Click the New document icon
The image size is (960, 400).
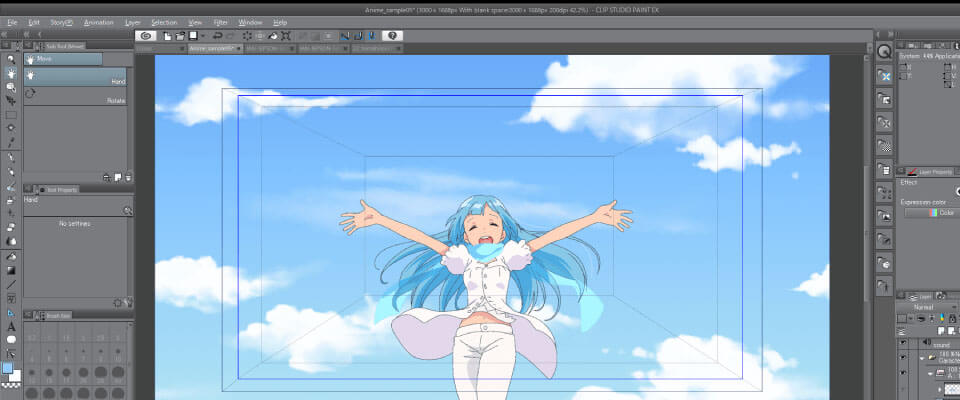(167, 36)
